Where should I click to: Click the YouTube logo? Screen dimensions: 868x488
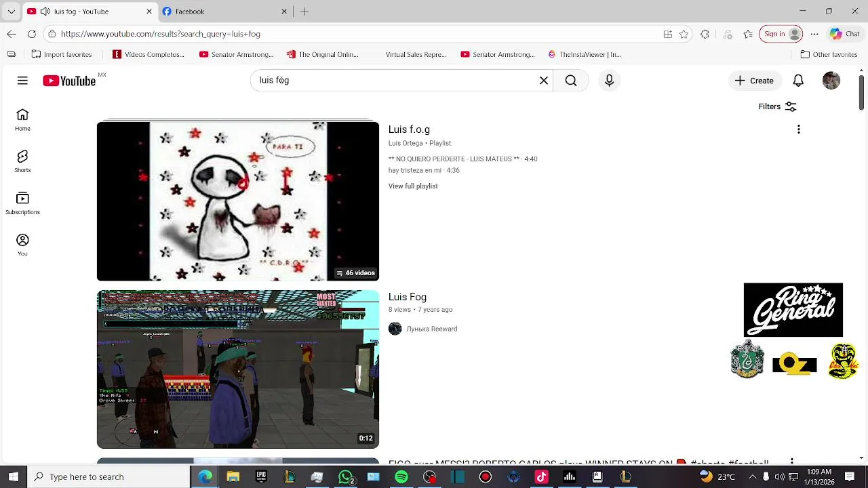[x=69, y=81]
